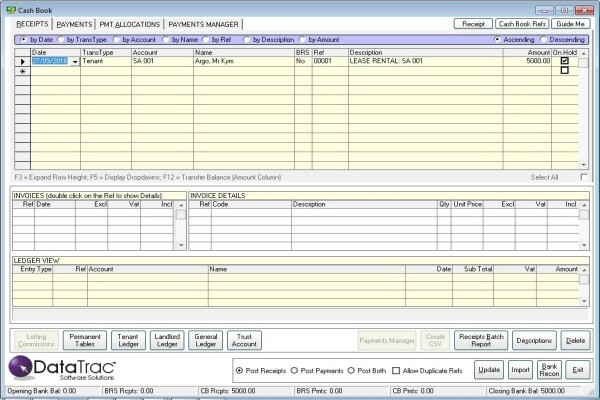Click the Import button
The image size is (600, 400).
pyautogui.click(x=520, y=370)
